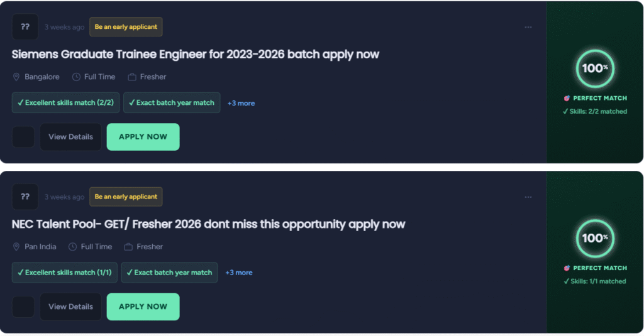Click the Bangalore location pin icon
The height and width of the screenshot is (336, 644).
pyautogui.click(x=16, y=77)
